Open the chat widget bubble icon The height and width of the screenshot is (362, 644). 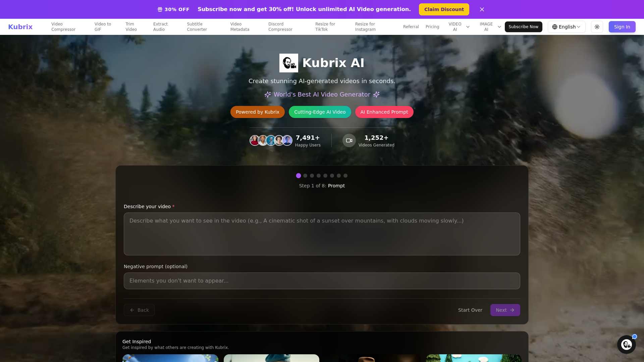[x=626, y=344]
